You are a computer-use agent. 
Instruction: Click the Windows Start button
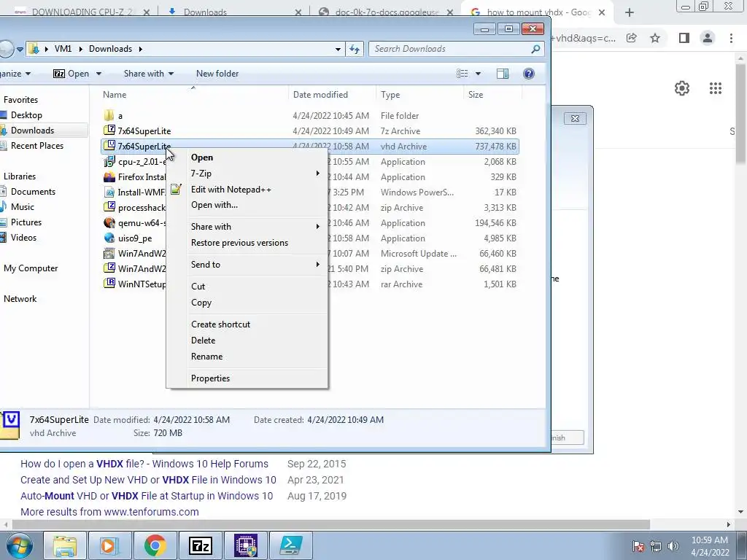pos(20,546)
